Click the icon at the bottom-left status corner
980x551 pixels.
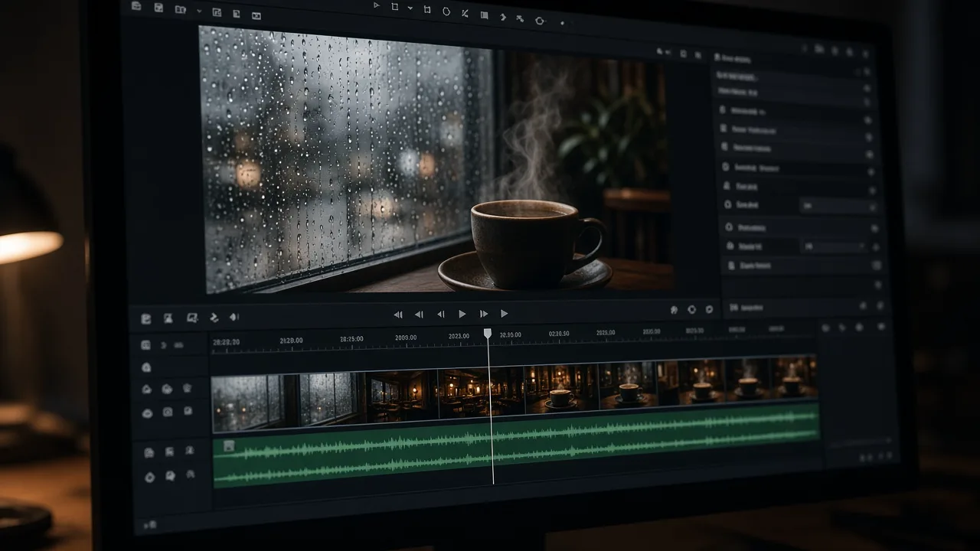pyautogui.click(x=150, y=525)
